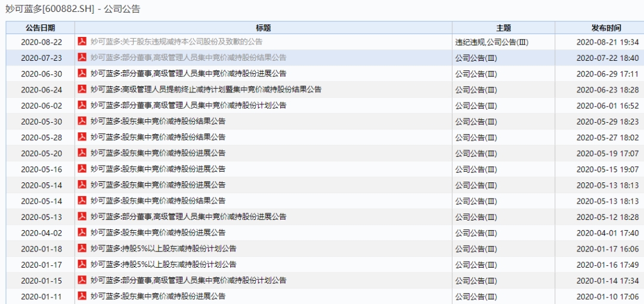Open the 2020-05-28 股东集中竞价减持股份结果公告 title
Viewport: 644px width, 304px height.
[x=158, y=137]
